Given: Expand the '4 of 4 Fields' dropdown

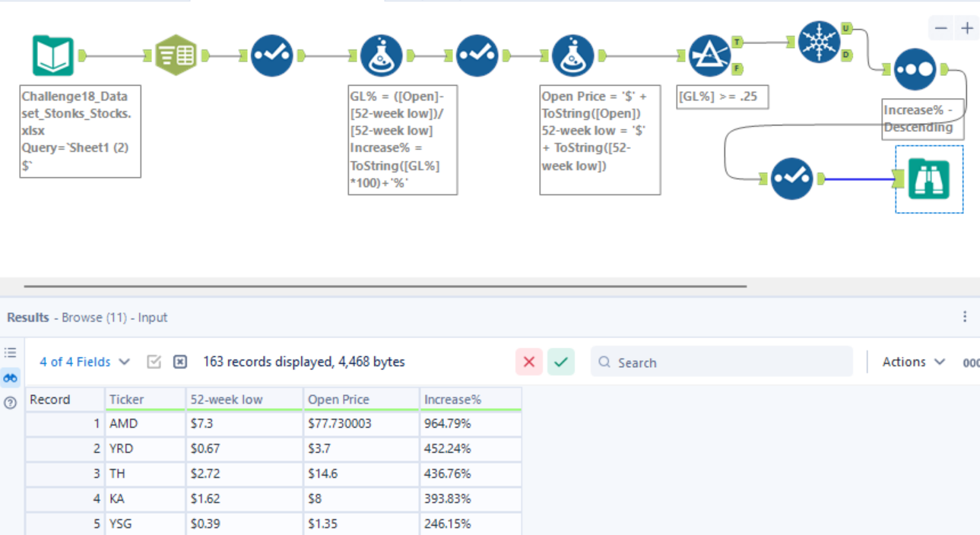Looking at the screenshot, I should click(84, 362).
